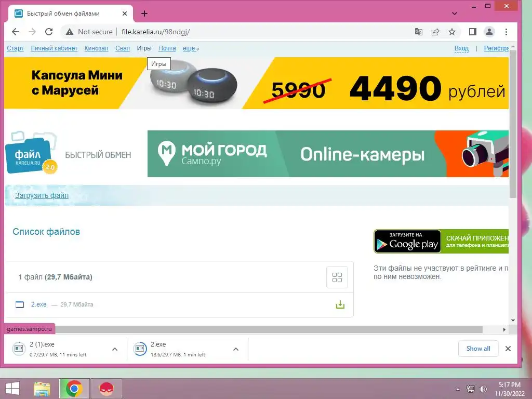Open the Google Play app download banner
Image resolution: width=532 pixels, height=399 pixels.
441,241
